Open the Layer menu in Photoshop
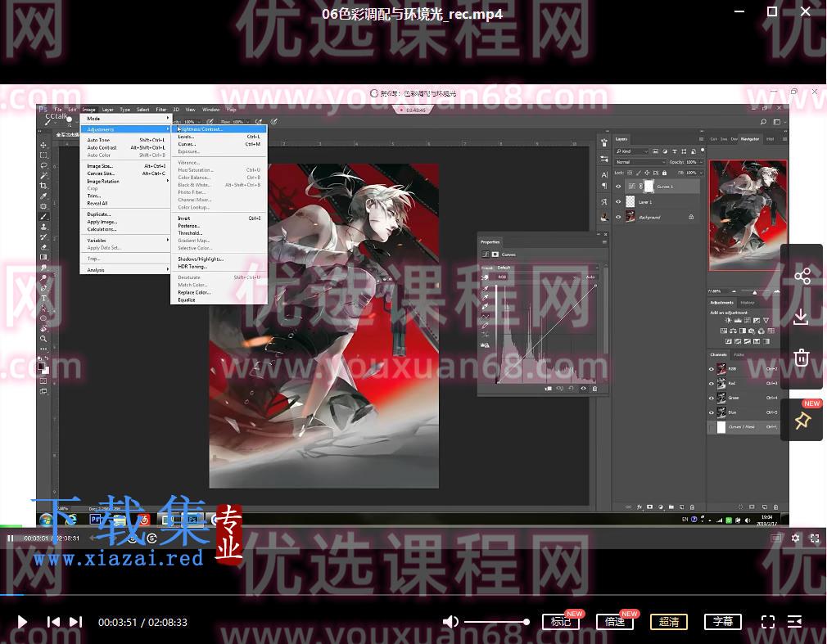Image resolution: width=827 pixels, height=644 pixels. click(x=107, y=110)
